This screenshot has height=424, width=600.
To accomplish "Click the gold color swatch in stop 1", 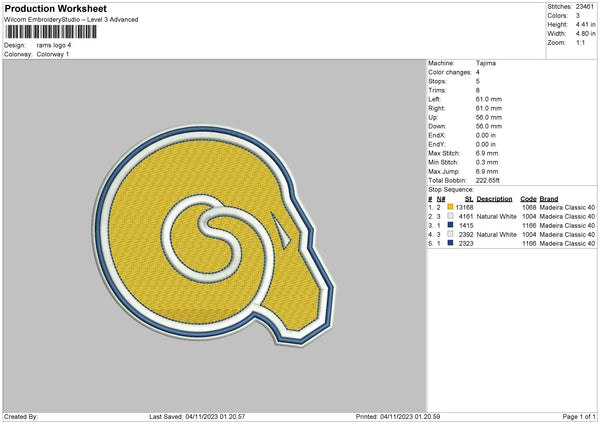I will coord(450,207).
